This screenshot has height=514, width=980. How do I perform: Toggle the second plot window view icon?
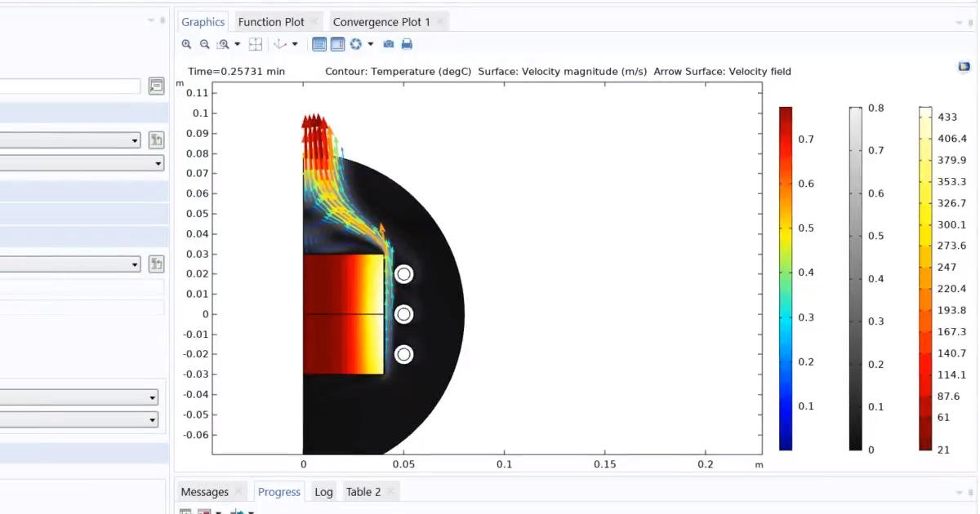[337, 44]
